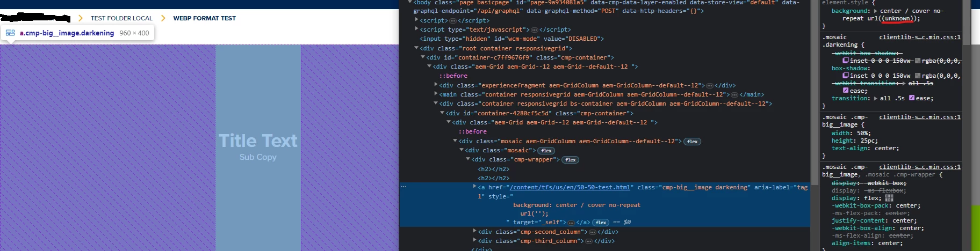Open the /content/tfs/us/en/50-50-test.html href link
The width and height of the screenshot is (980, 251).
point(570,187)
